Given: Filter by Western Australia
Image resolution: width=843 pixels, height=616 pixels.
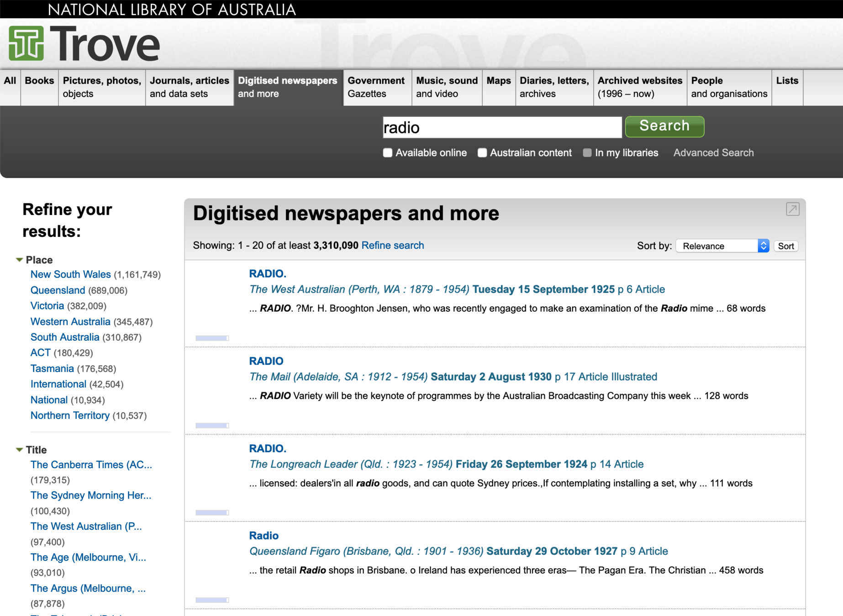Looking at the screenshot, I should click(70, 322).
